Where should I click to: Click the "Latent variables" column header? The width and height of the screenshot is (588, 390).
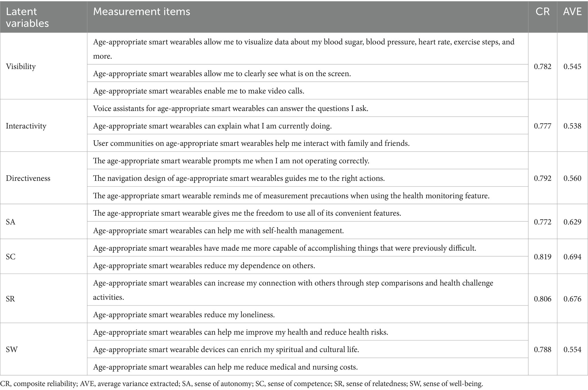tap(27, 17)
